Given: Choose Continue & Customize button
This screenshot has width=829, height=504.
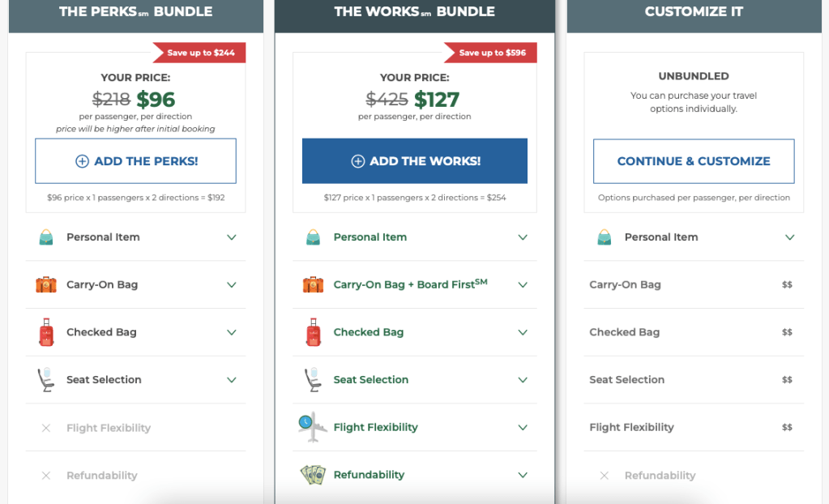Looking at the screenshot, I should click(694, 161).
